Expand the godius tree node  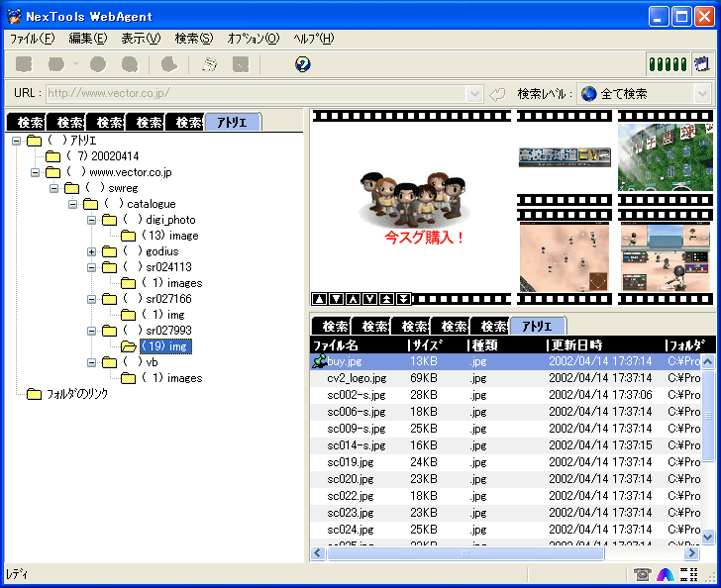[x=92, y=252]
